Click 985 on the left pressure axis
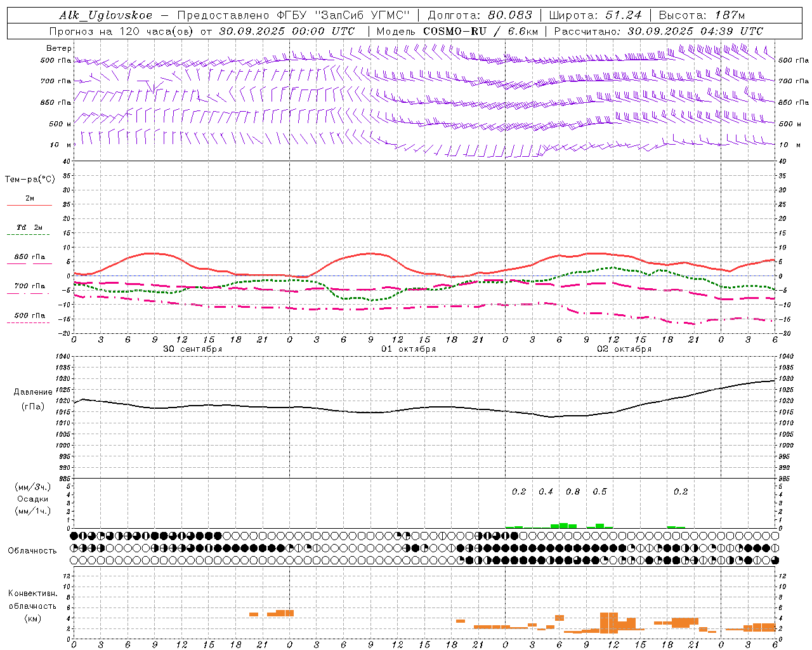This screenshot has width=812, height=650. tap(64, 479)
